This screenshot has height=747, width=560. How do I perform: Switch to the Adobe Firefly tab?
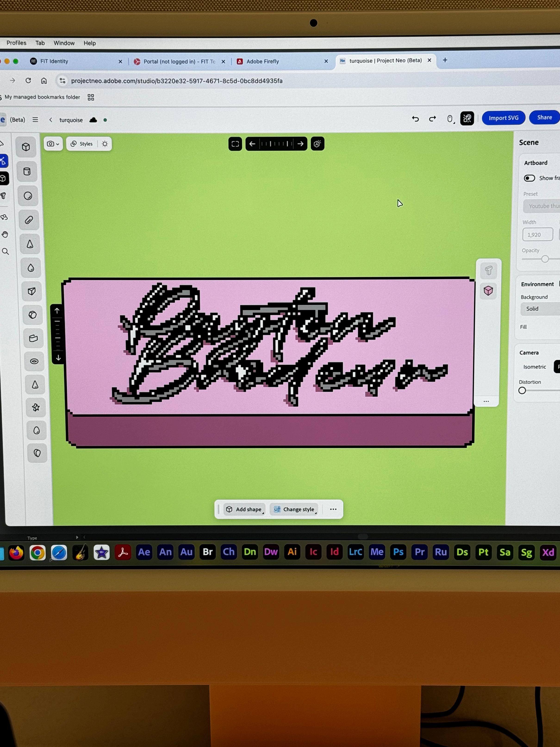tap(263, 61)
